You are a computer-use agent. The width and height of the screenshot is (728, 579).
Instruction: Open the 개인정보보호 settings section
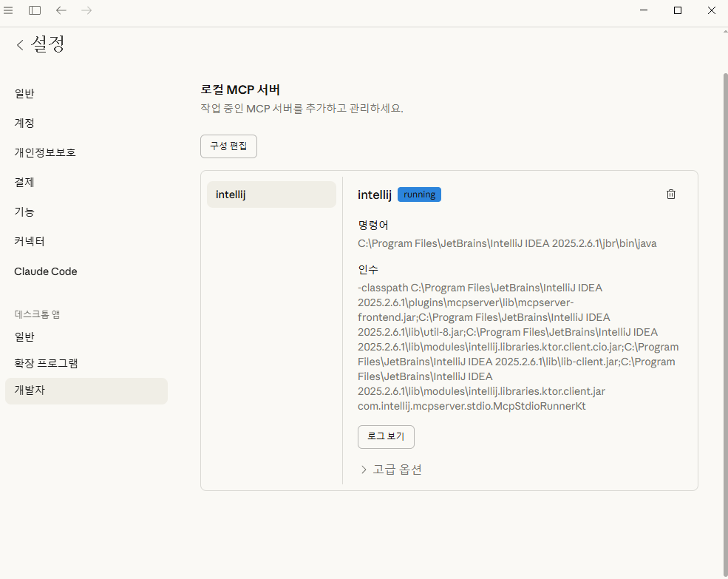tap(45, 152)
